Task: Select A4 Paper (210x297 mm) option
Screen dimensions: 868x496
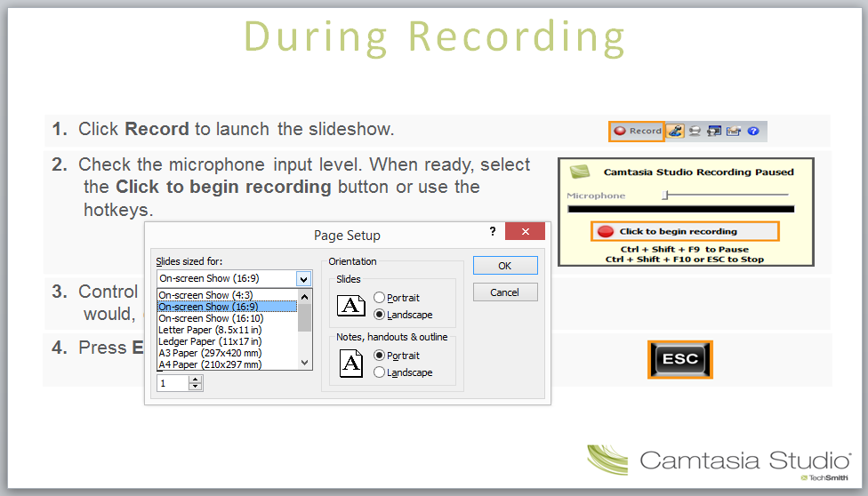Action: click(210, 364)
